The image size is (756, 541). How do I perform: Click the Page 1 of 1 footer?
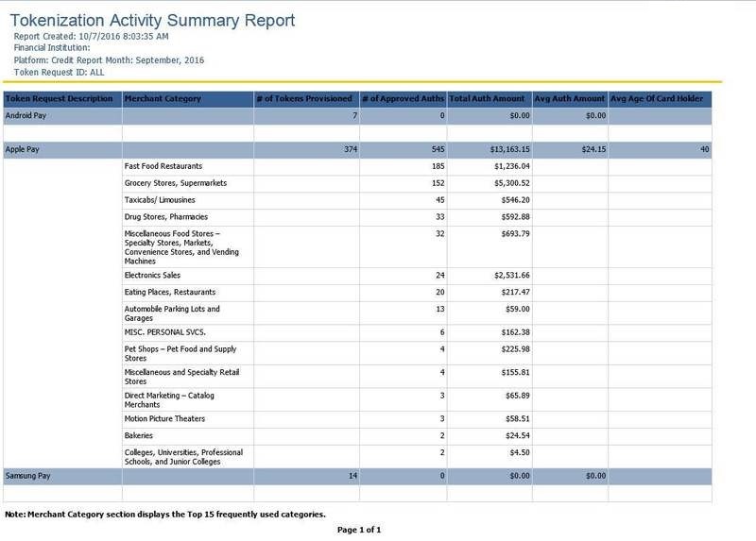358,531
